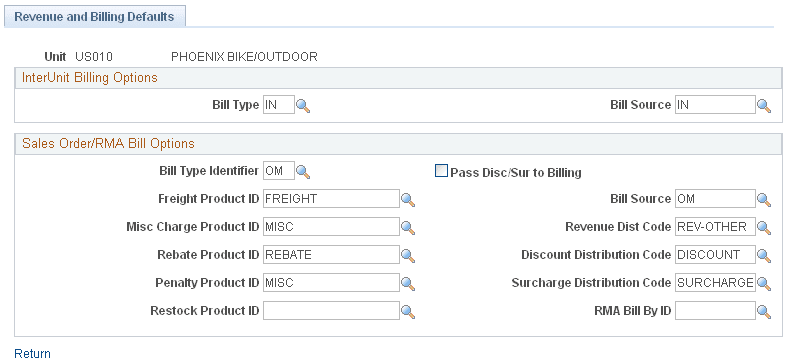
Task: Edit the Misc Charge Product ID field
Action: 331,227
